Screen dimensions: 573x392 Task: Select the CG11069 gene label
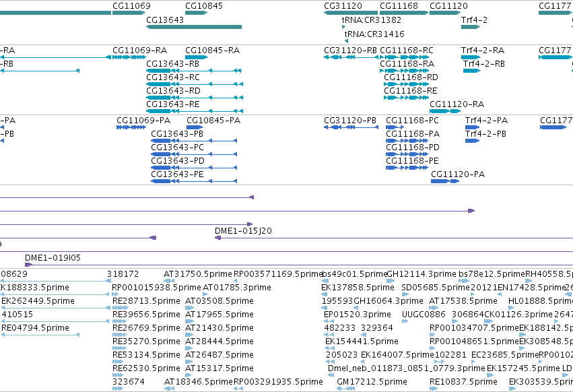click(131, 6)
